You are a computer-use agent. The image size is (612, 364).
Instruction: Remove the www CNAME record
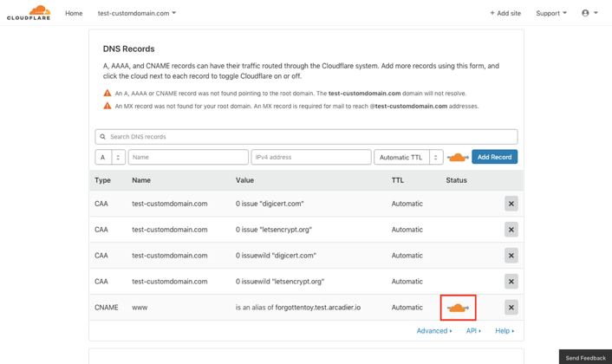[x=511, y=308]
